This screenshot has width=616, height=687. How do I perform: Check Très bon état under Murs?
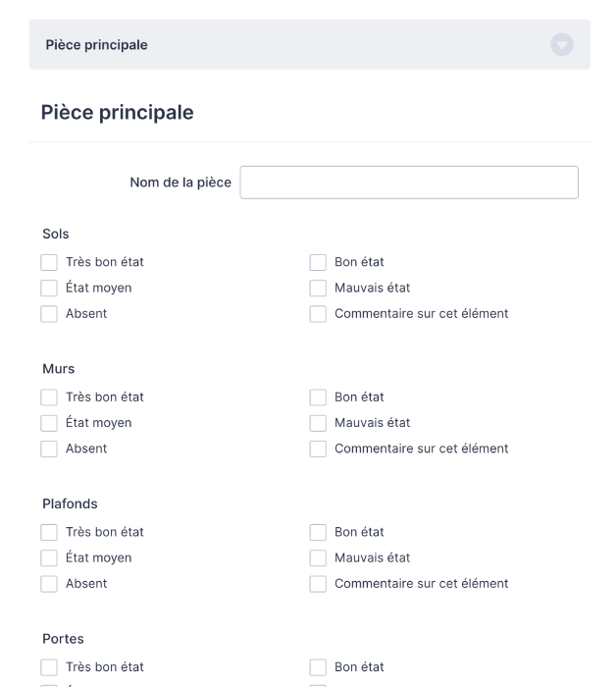pyautogui.click(x=49, y=397)
